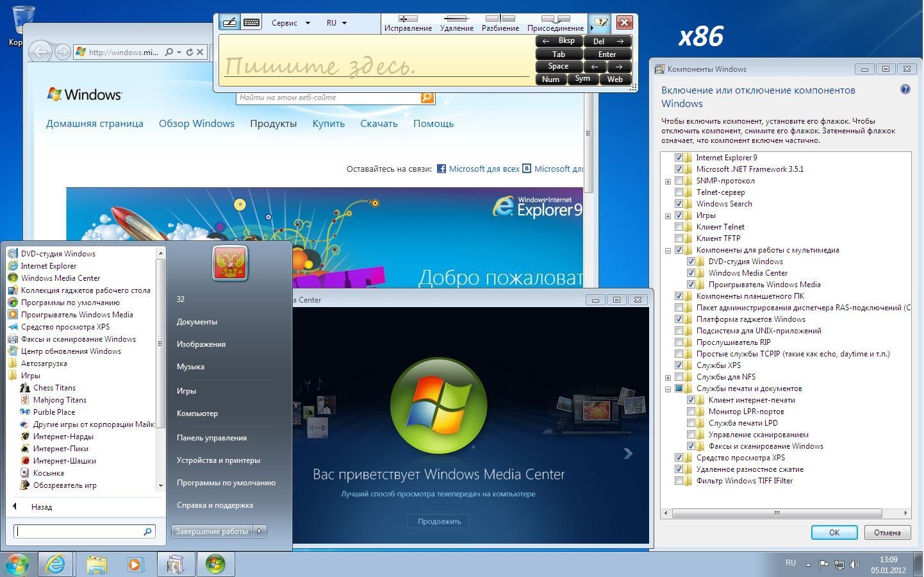Click the Internet Explorer page vertical scrollbar
The image size is (924, 577).
[588, 133]
